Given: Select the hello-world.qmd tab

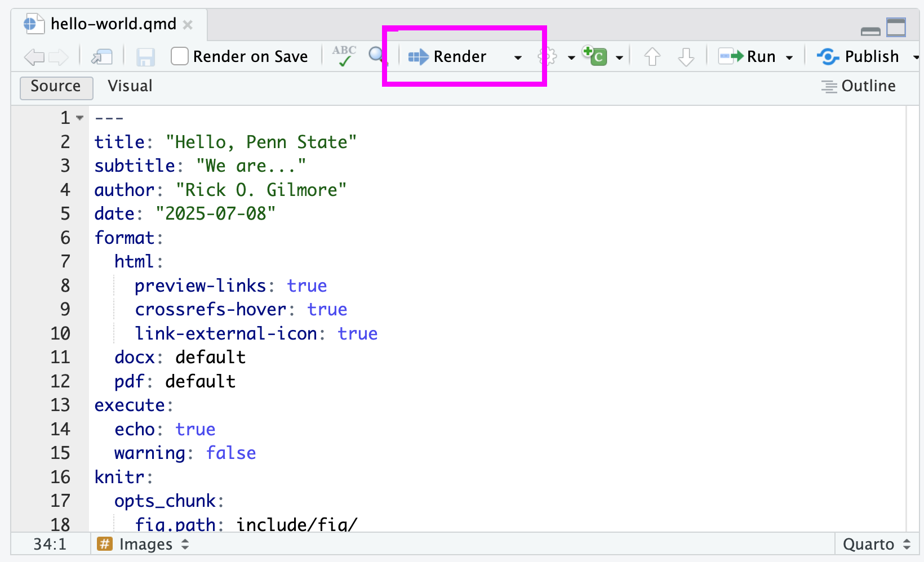Looking at the screenshot, I should [113, 24].
